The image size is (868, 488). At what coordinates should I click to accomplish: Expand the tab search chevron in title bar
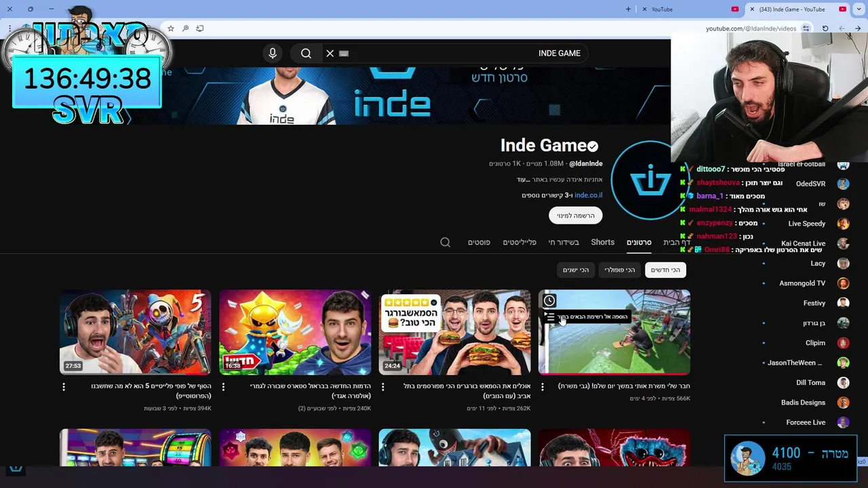point(859,9)
